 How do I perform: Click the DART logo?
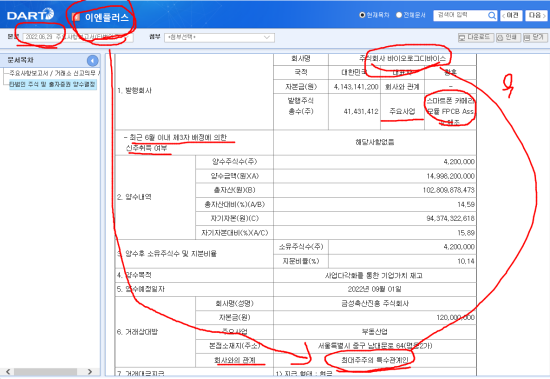(x=30, y=15)
